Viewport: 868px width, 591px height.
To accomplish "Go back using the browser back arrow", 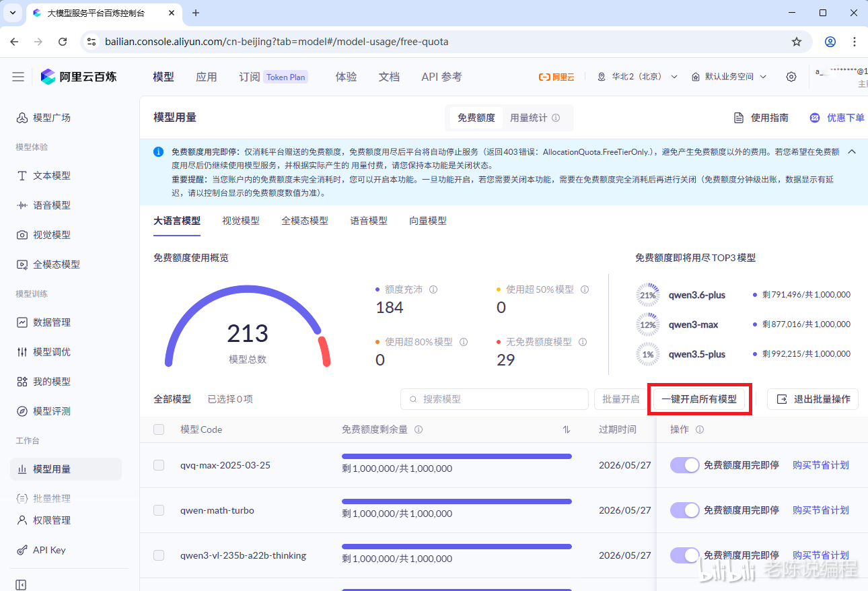I will 15,42.
